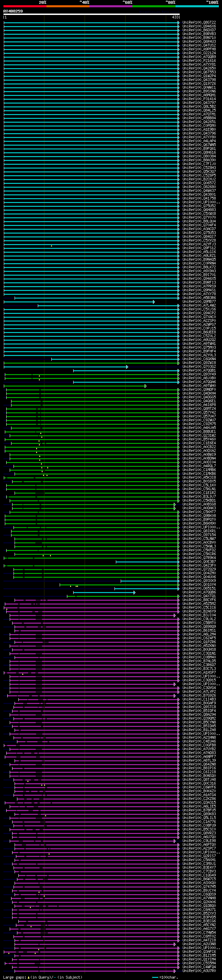Select the UniRef100_Q747H5 label
Screen dimensions: 222x980
click(x=199, y=887)
